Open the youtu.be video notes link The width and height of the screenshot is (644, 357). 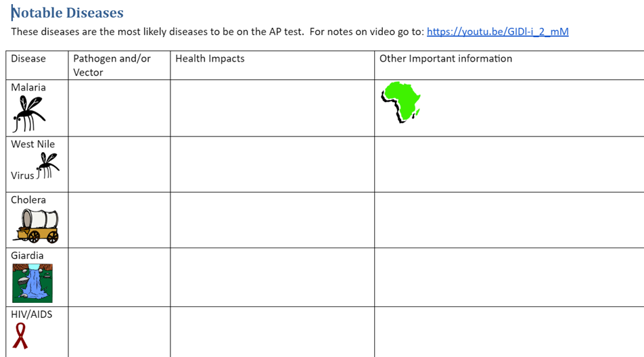click(497, 32)
